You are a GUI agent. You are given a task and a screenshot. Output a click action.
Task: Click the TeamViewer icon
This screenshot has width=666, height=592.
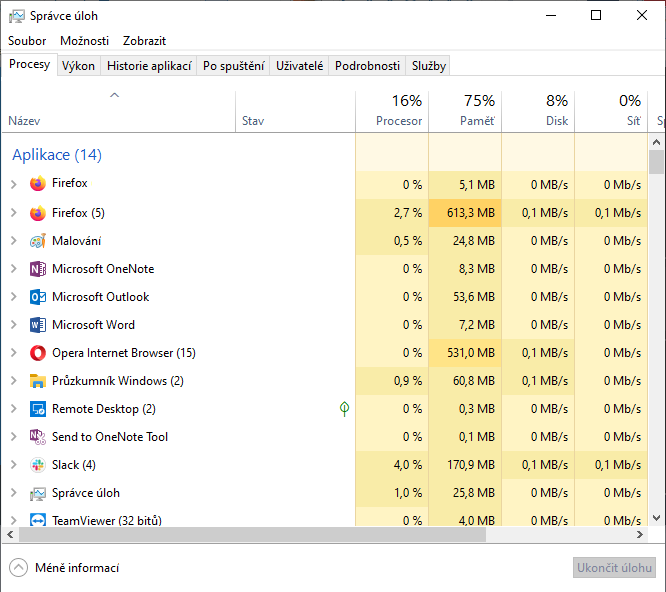tap(38, 520)
